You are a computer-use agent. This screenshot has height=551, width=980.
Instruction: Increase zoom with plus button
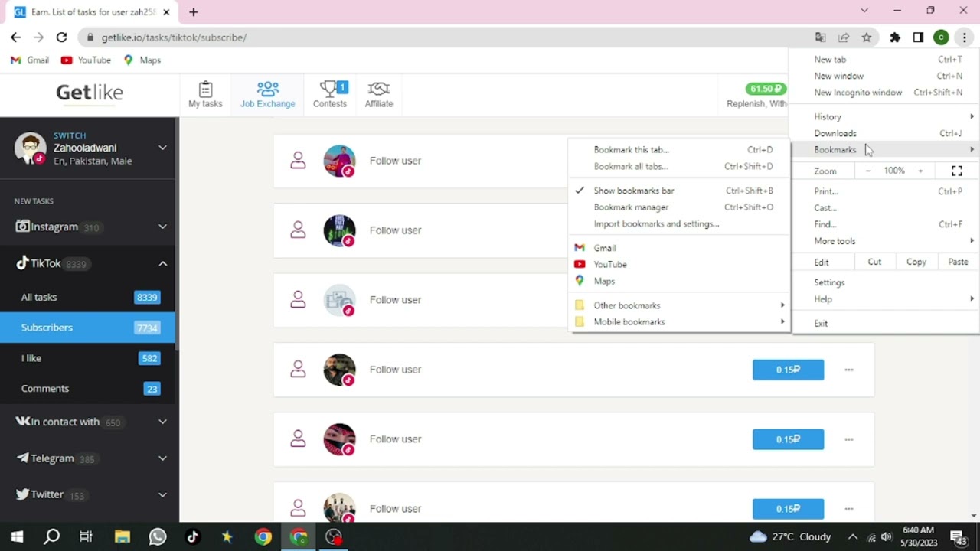coord(920,171)
